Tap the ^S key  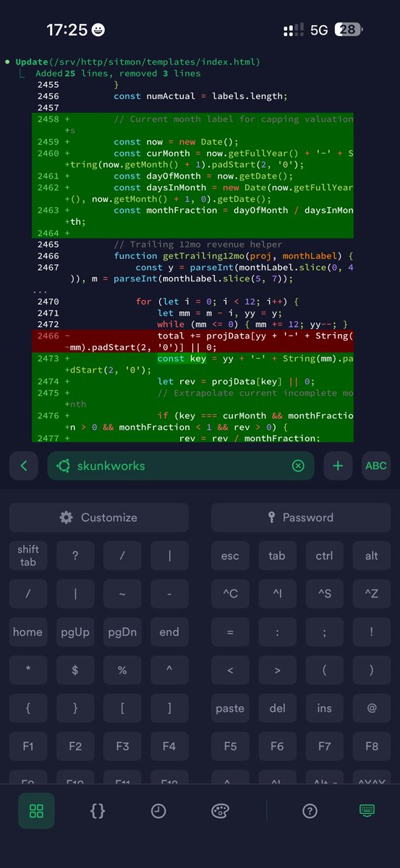pyautogui.click(x=324, y=594)
